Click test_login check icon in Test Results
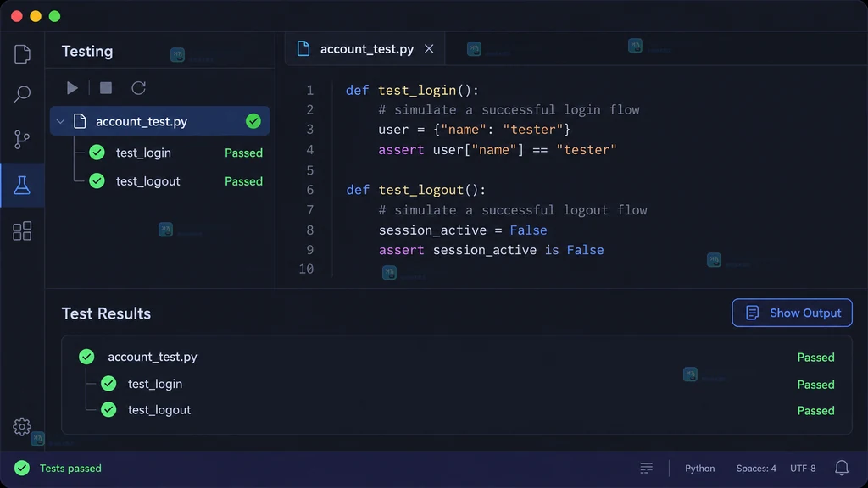This screenshot has width=868, height=488. [x=108, y=384]
